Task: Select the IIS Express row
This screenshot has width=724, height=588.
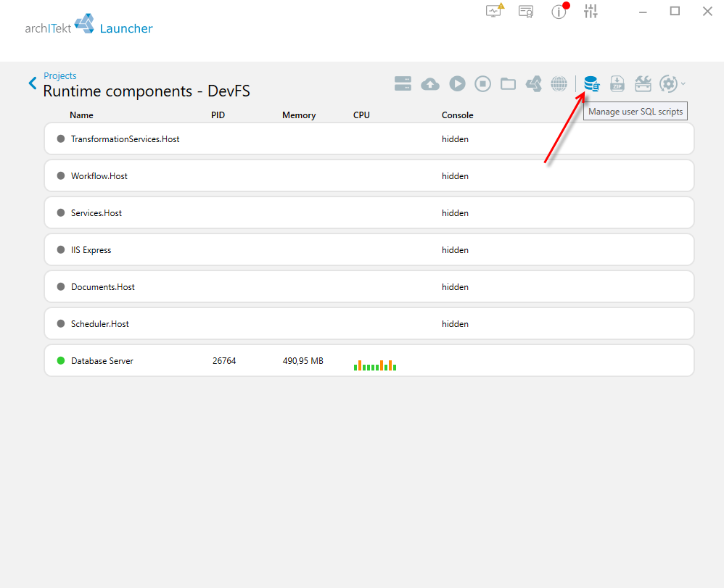Action: (369, 249)
